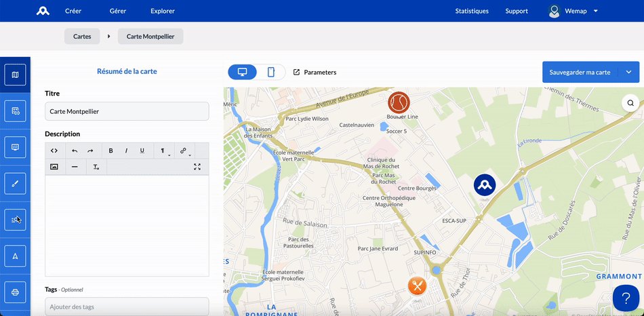
Task: Go to Cartes breadcrumb
Action: point(82,36)
